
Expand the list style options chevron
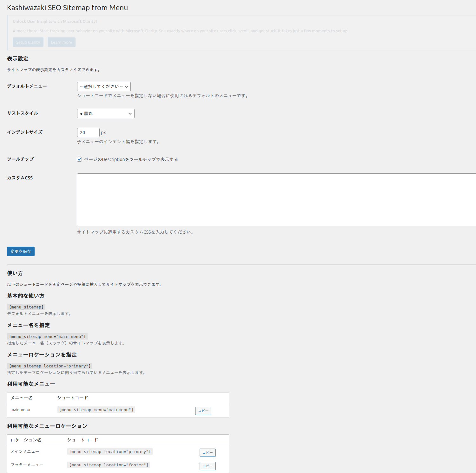coord(129,113)
